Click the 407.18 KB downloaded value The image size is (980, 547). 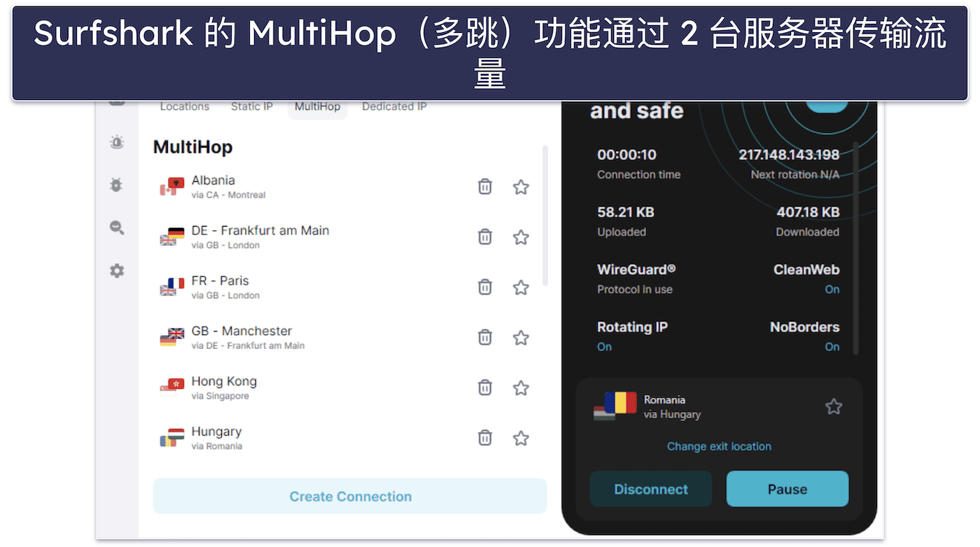[x=808, y=212]
